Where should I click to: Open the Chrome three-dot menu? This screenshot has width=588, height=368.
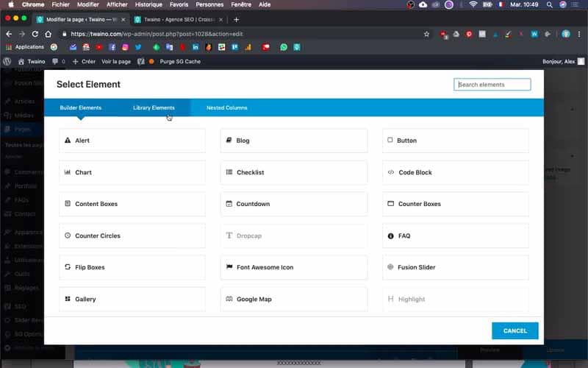[579, 34]
